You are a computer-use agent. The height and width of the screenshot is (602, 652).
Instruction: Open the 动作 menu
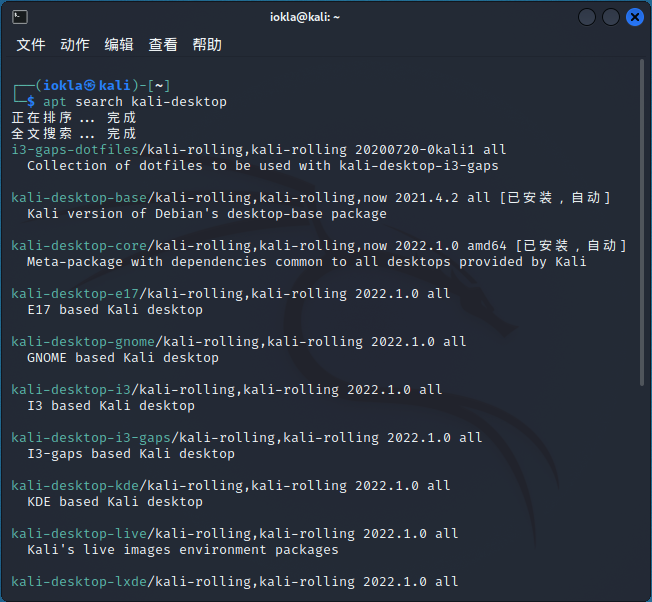pyautogui.click(x=75, y=44)
